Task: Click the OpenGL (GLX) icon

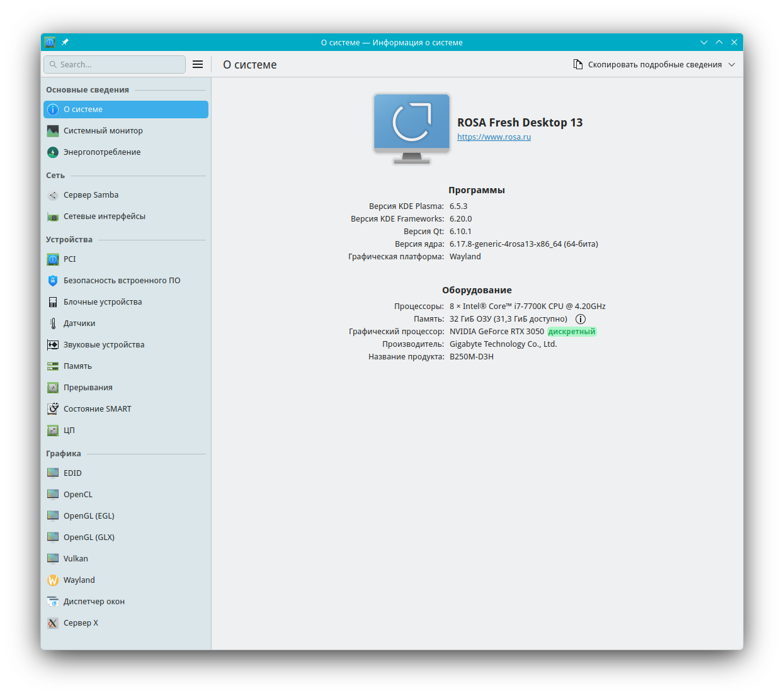Action: click(x=53, y=538)
